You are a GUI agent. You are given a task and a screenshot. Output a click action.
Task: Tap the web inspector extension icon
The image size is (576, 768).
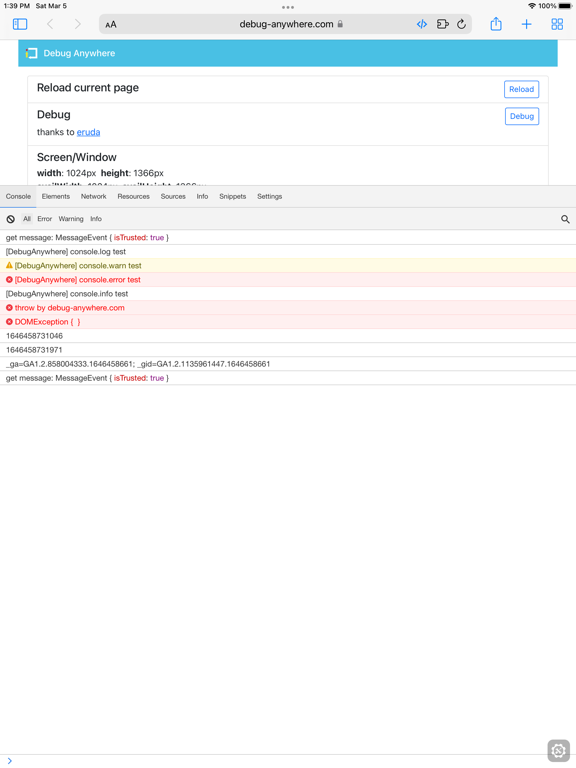422,24
